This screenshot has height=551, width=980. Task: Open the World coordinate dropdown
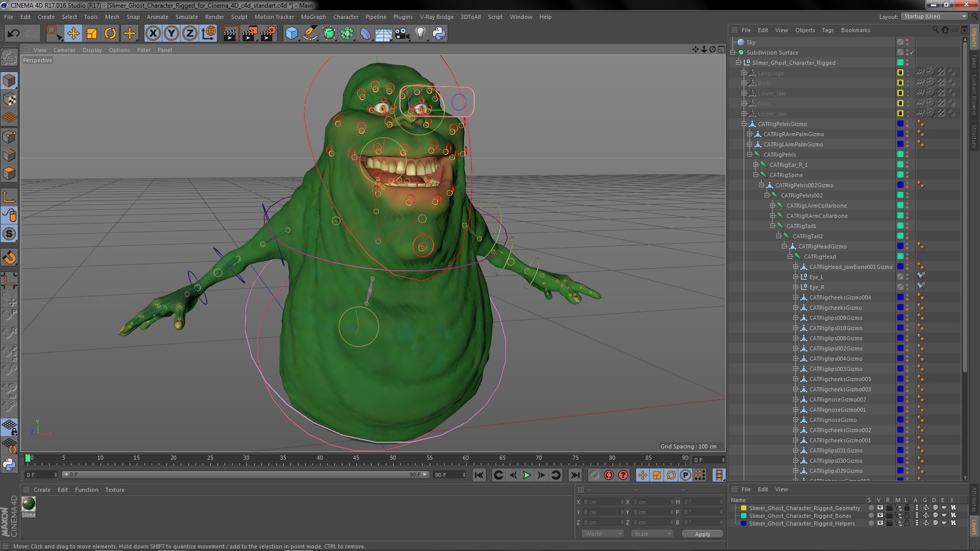click(x=603, y=534)
